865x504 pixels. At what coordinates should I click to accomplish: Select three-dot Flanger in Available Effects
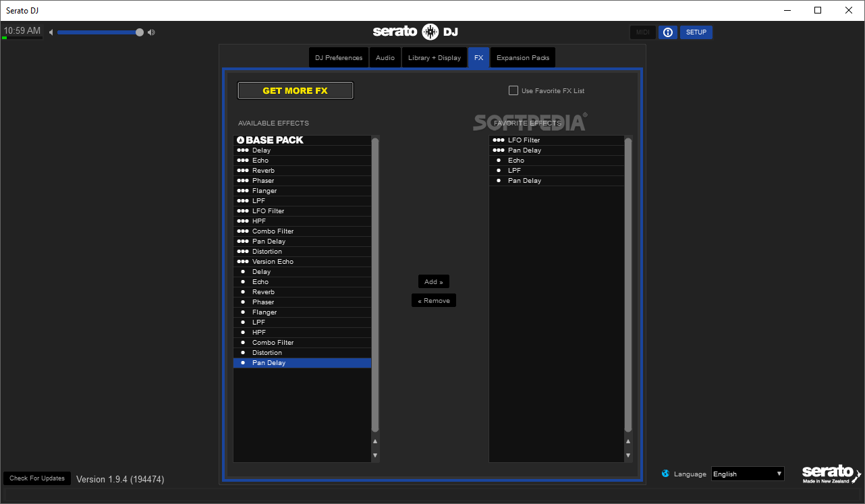tap(302, 191)
